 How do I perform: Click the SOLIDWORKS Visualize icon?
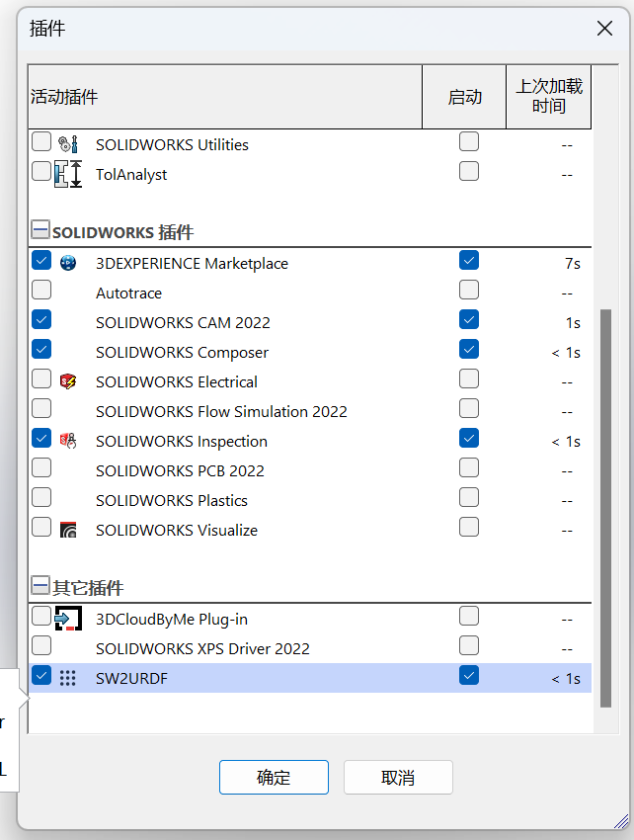pos(68,530)
